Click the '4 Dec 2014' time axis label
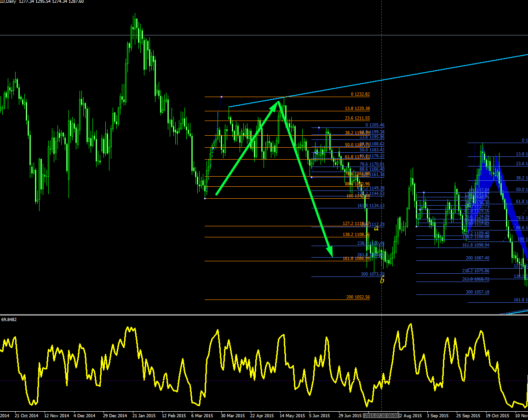 [x=85, y=415]
